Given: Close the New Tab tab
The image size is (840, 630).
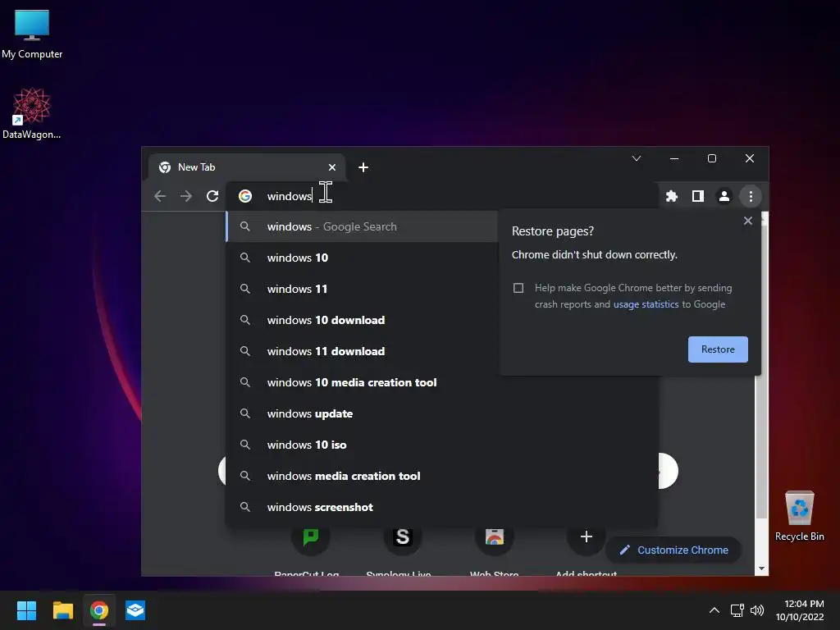Looking at the screenshot, I should [x=332, y=167].
